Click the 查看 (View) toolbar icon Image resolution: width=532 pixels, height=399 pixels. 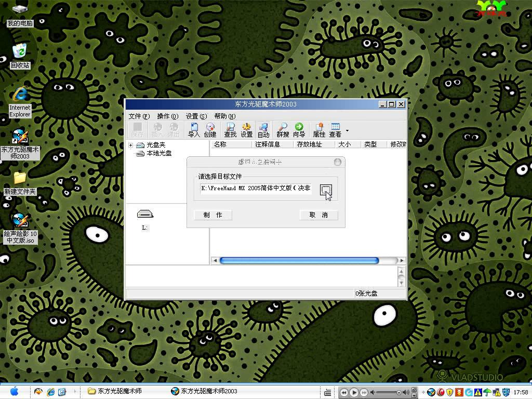pyautogui.click(x=335, y=130)
